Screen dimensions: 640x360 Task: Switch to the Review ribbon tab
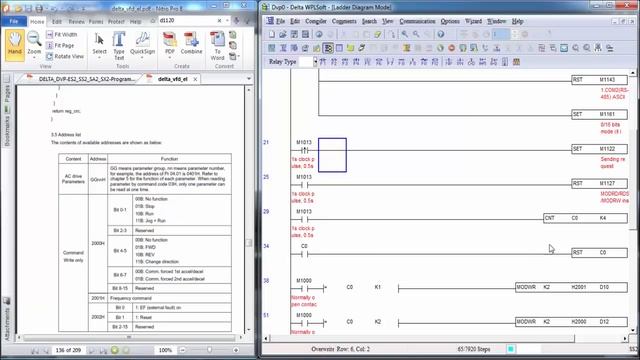tap(76, 22)
